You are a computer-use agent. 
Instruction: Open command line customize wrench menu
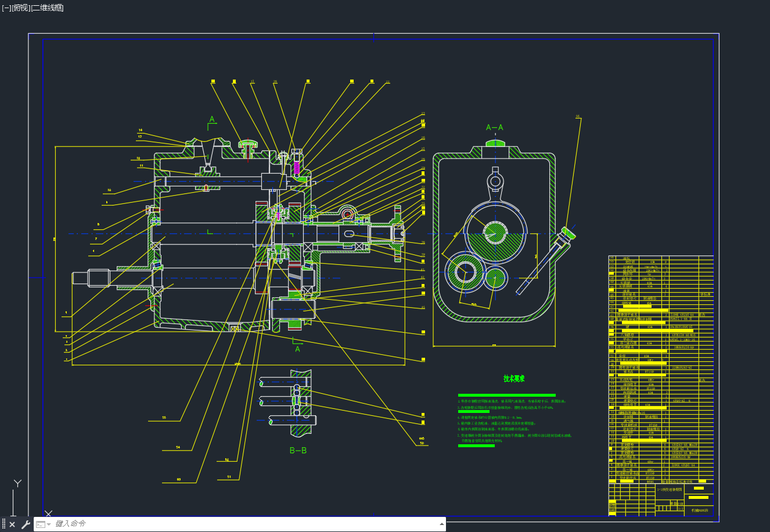[x=26, y=524]
